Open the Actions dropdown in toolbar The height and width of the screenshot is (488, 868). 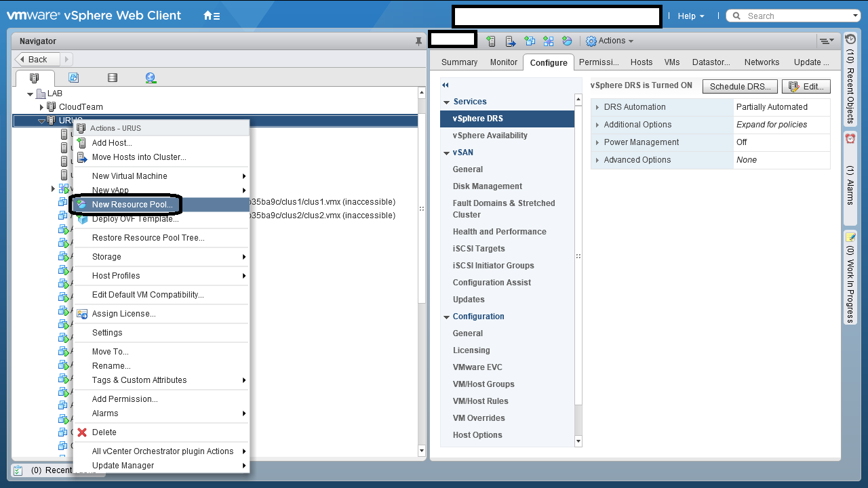(x=610, y=41)
